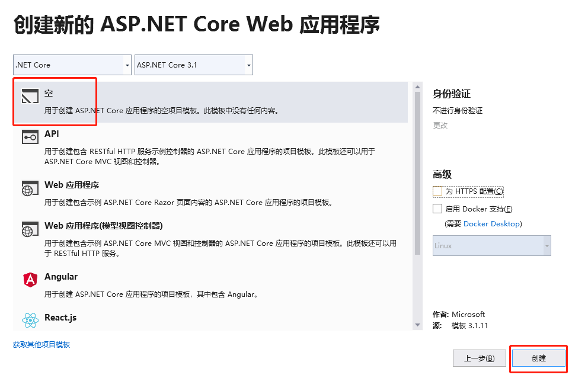The height and width of the screenshot is (378, 588).
Task: Click the 空 template description text
Action: coord(162,111)
